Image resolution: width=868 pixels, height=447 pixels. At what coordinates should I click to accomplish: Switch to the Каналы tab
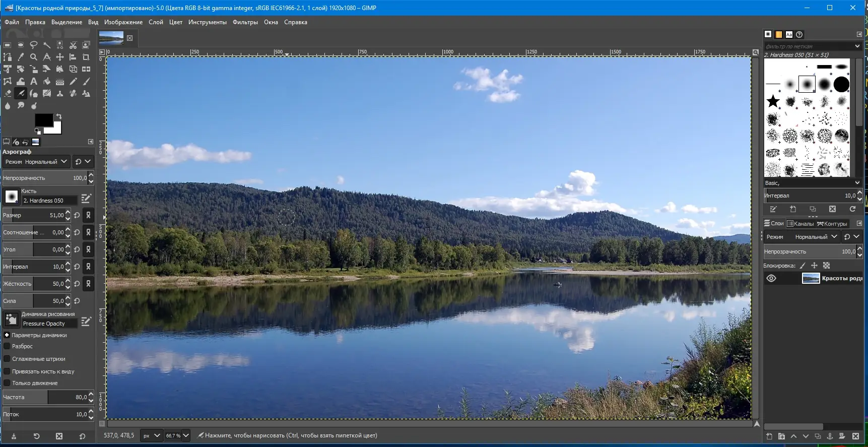click(x=800, y=224)
